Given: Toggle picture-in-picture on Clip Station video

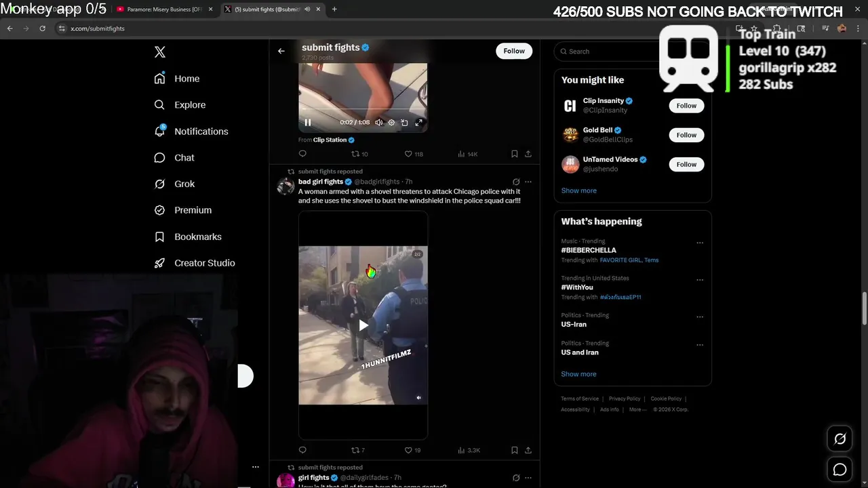Looking at the screenshot, I should [x=404, y=123].
